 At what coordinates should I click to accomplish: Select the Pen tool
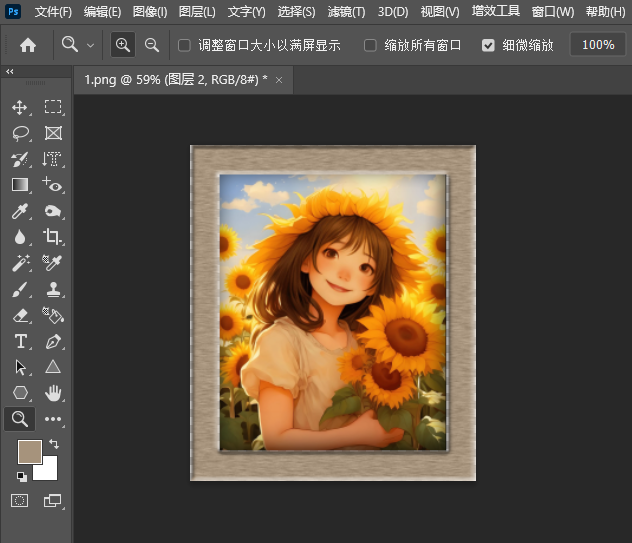pos(53,341)
